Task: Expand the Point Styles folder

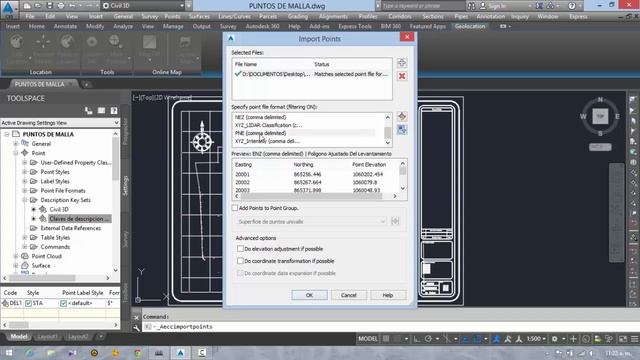Action: coord(25,172)
